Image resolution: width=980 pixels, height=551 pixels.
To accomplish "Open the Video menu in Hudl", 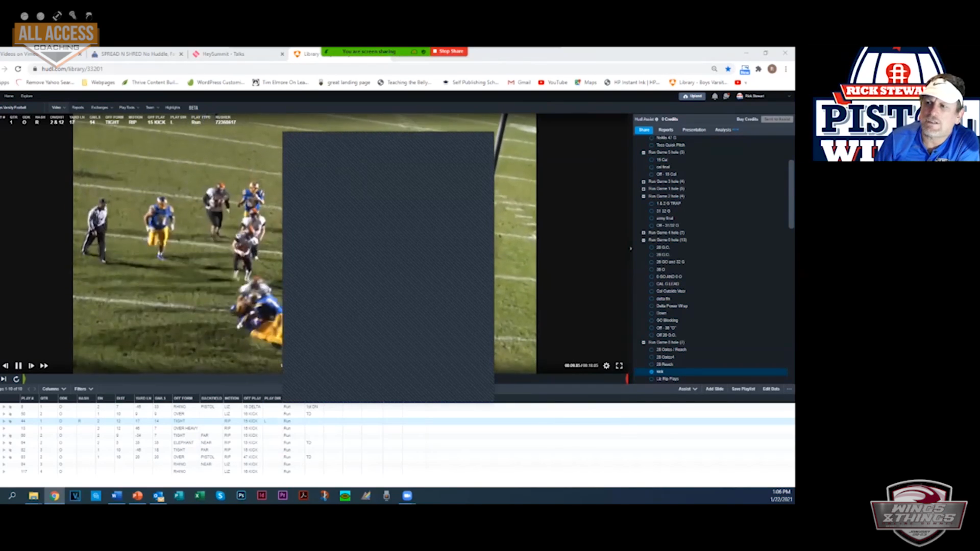I will (x=58, y=108).
